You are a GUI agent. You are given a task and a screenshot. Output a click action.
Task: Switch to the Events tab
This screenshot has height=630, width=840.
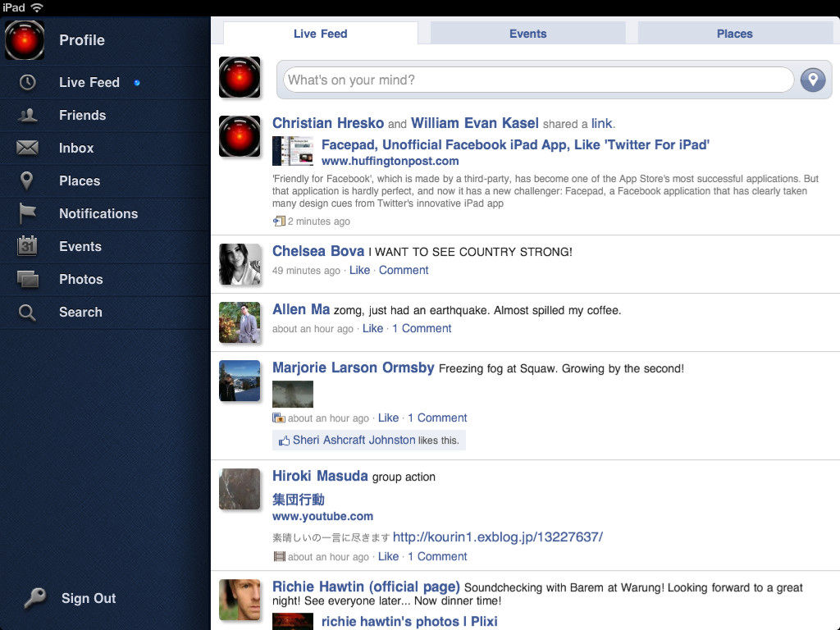click(527, 33)
